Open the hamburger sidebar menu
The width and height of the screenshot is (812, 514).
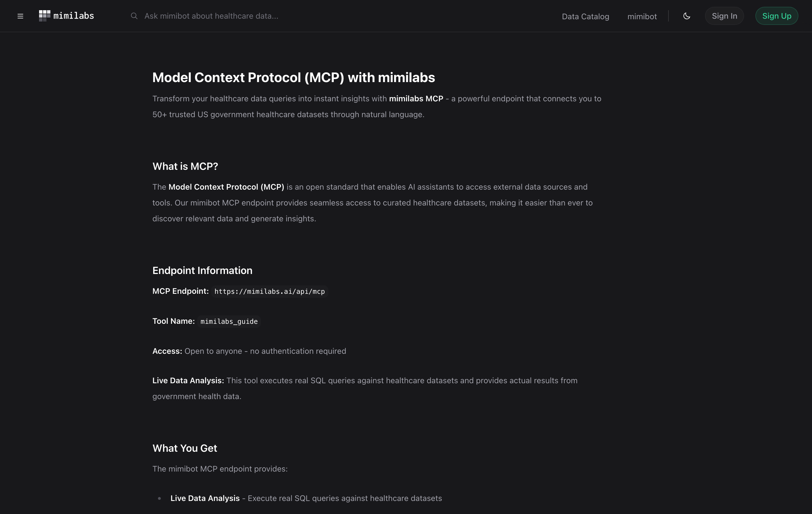(x=20, y=16)
